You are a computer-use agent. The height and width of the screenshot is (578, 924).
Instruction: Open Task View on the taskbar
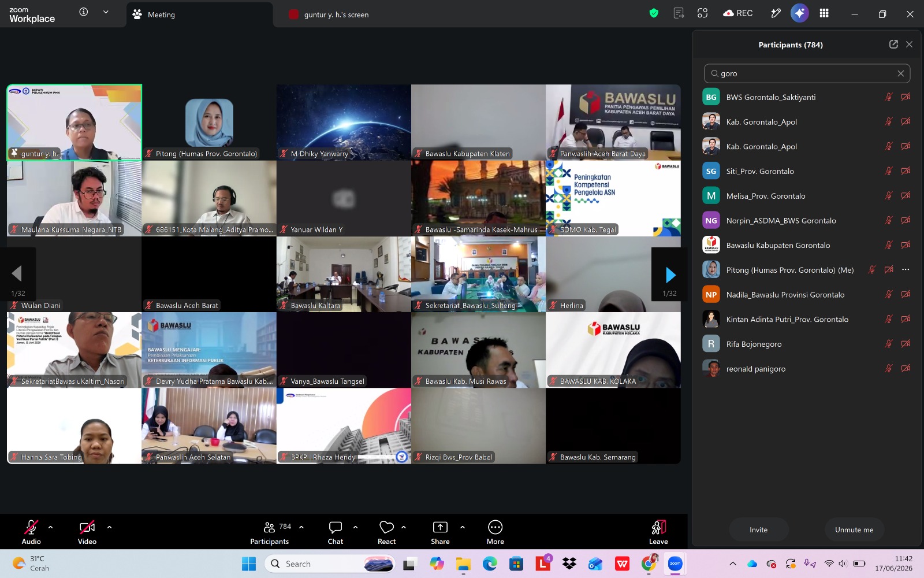click(x=410, y=564)
